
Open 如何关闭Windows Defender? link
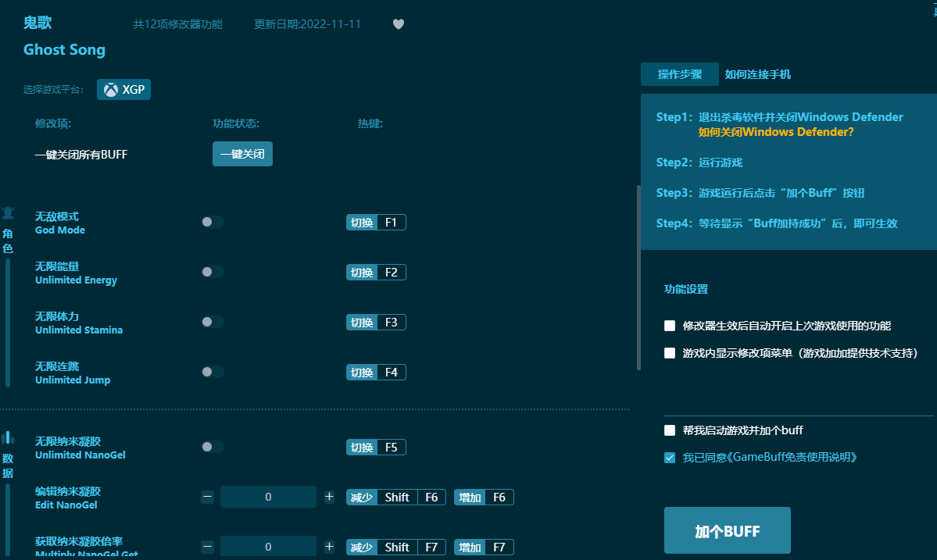coord(776,132)
